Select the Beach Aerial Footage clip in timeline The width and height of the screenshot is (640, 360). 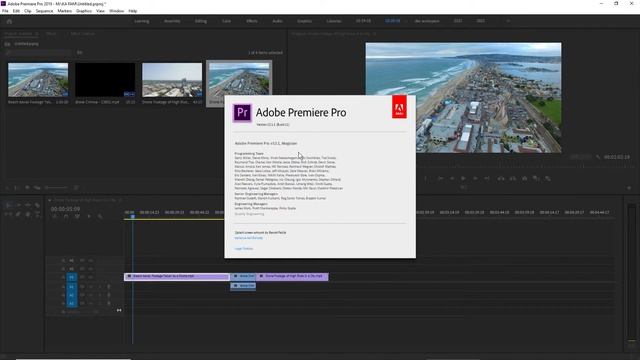tap(177, 276)
